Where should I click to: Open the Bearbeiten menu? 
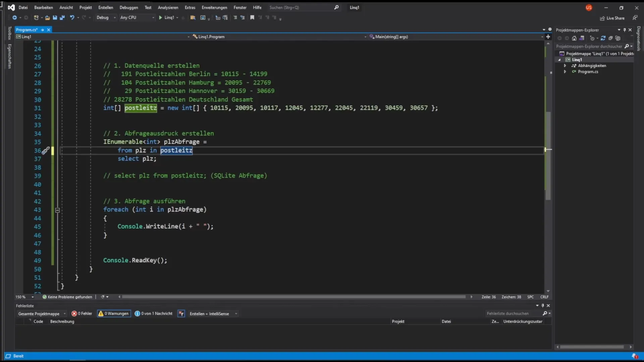44,7
